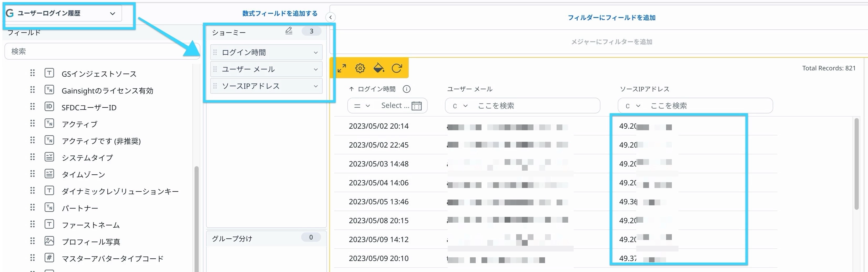The image size is (868, 272).
Task: Expand the ユーザー メール field chevron
Action: pos(316,69)
